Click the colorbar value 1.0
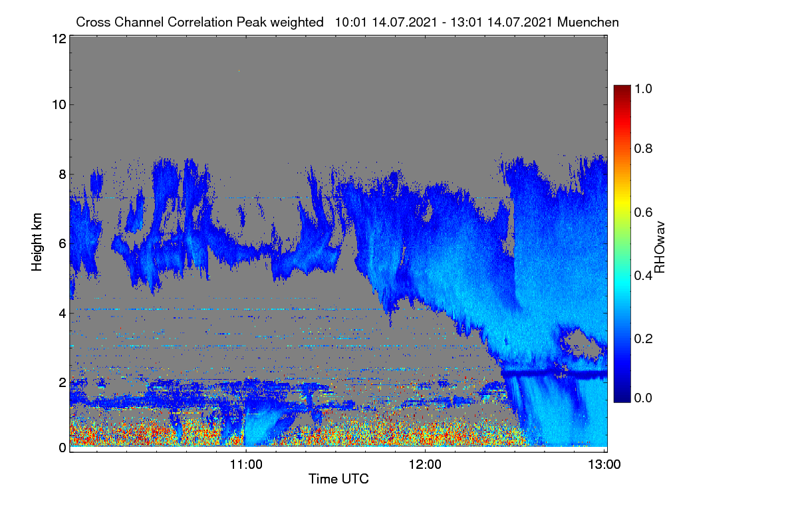Viewport: 798px width, 532px height. click(x=644, y=88)
